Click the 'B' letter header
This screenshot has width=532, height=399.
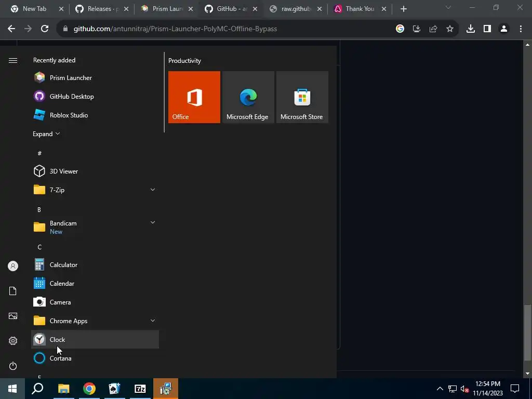coord(39,210)
